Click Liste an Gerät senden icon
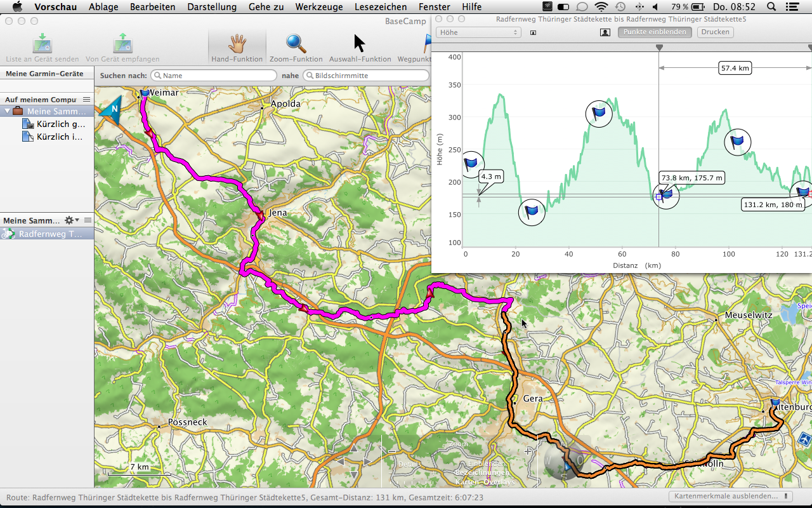Viewport: 812px width, 508px height. click(x=42, y=44)
